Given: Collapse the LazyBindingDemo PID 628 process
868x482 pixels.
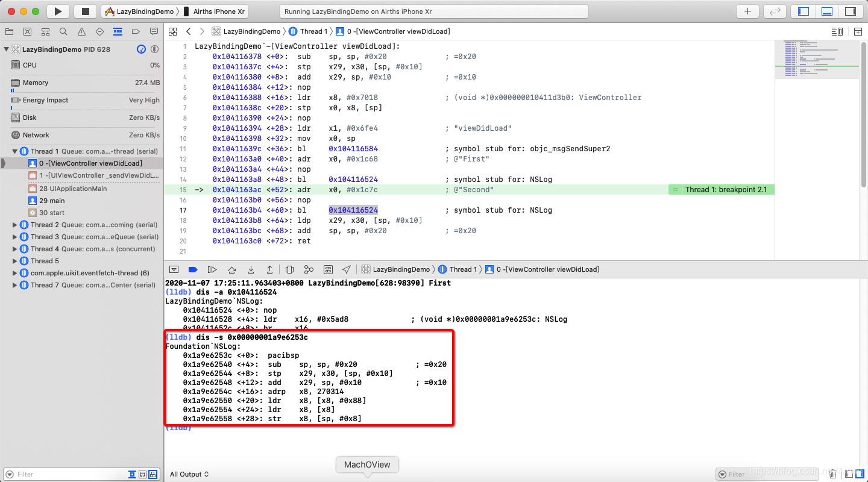Looking at the screenshot, I should (7, 49).
